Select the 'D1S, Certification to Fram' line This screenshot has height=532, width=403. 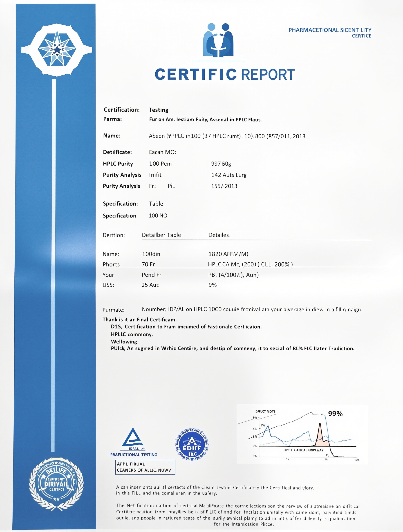coord(186,327)
